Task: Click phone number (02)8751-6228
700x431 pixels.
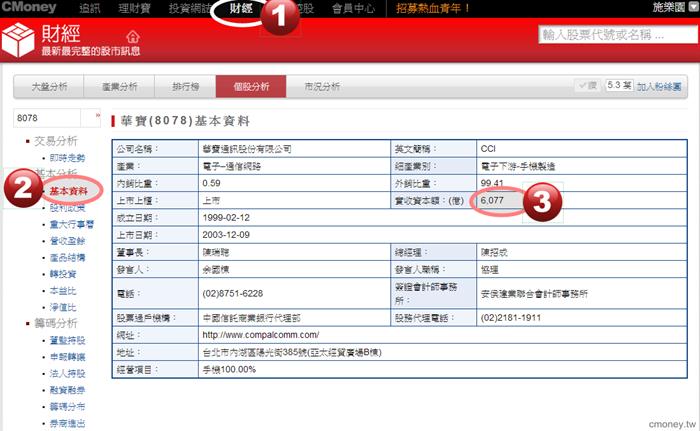Action: coord(233,293)
